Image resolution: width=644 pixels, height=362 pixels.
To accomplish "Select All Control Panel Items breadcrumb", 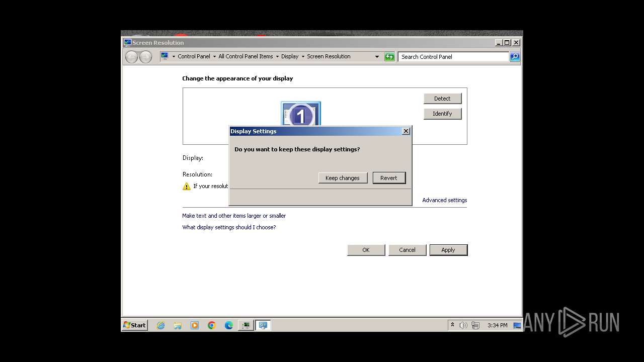I will (x=246, y=56).
